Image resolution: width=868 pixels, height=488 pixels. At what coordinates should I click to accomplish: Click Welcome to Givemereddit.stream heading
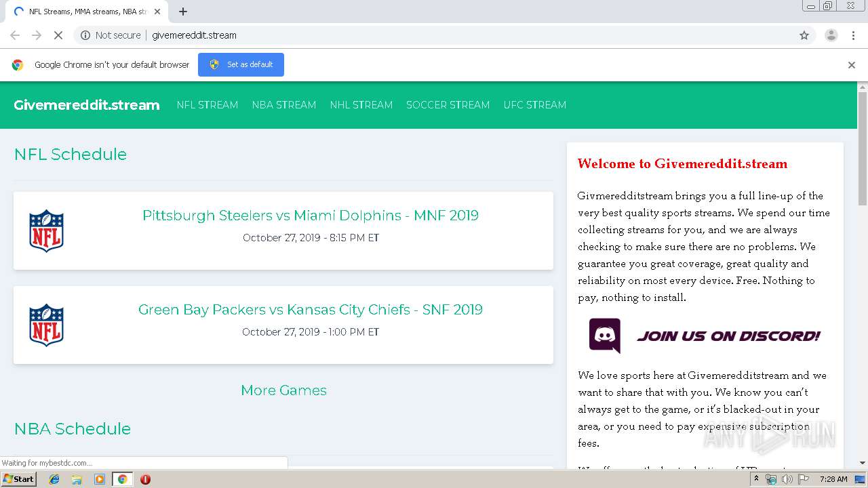(683, 164)
